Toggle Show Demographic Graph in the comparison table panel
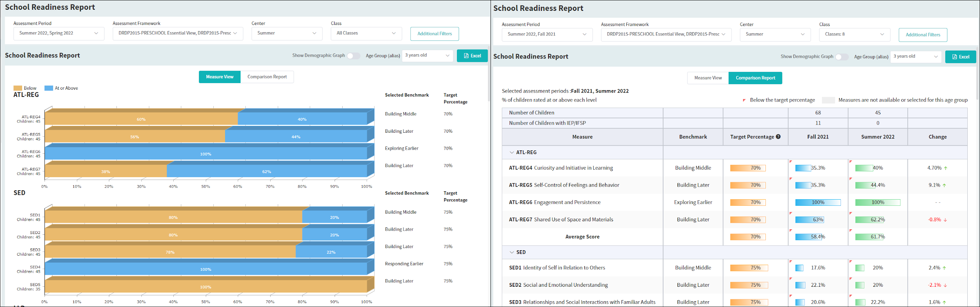 841,57
